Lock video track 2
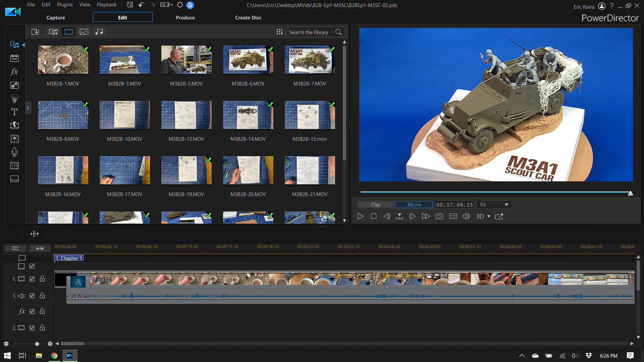The height and width of the screenshot is (362, 644). coord(42,327)
